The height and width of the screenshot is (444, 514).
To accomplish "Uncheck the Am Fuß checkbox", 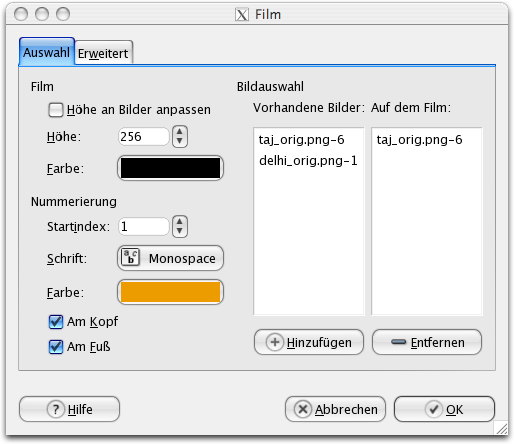I will [x=56, y=347].
